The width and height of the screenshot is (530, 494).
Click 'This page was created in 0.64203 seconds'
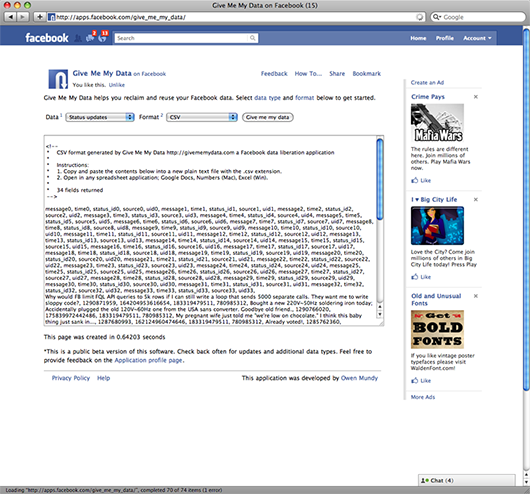click(104, 337)
